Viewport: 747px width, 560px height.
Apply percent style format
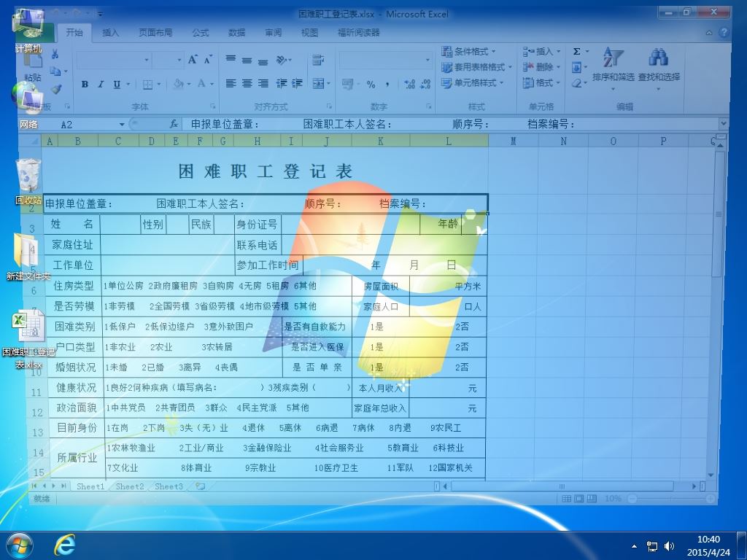(x=371, y=85)
